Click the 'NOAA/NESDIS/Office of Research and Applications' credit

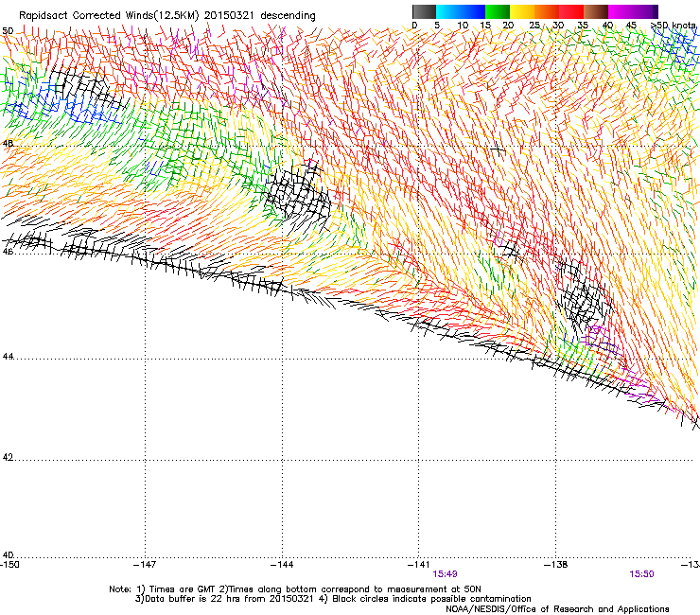(557, 609)
